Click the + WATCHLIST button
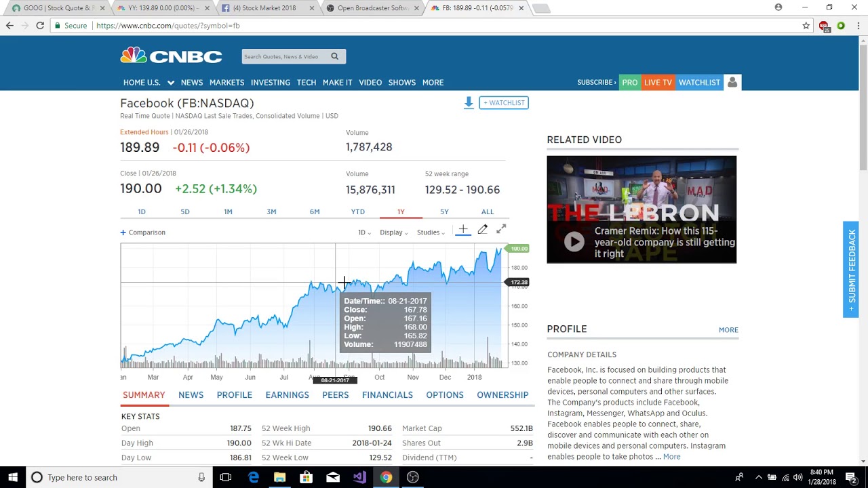 pyautogui.click(x=504, y=102)
